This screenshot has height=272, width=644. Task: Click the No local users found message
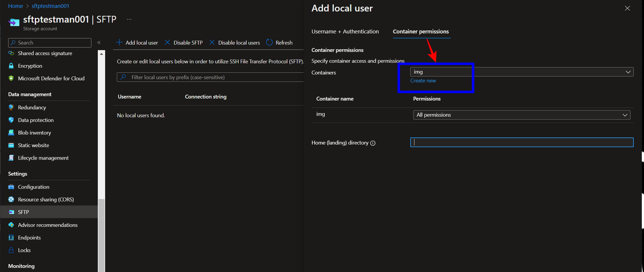[x=141, y=115]
